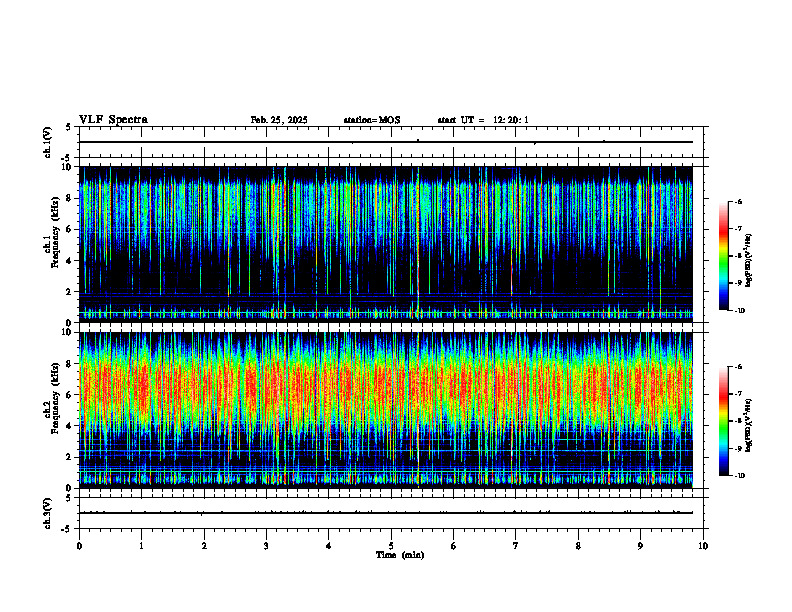Click the "-6" label on ch.1 color bar
This screenshot has height=612, width=792.
click(738, 202)
